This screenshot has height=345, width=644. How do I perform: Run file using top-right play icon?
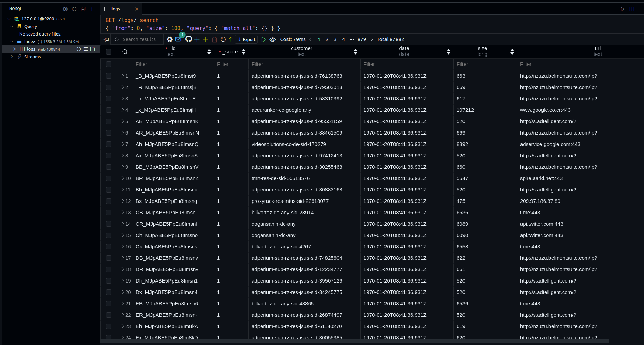622,9
